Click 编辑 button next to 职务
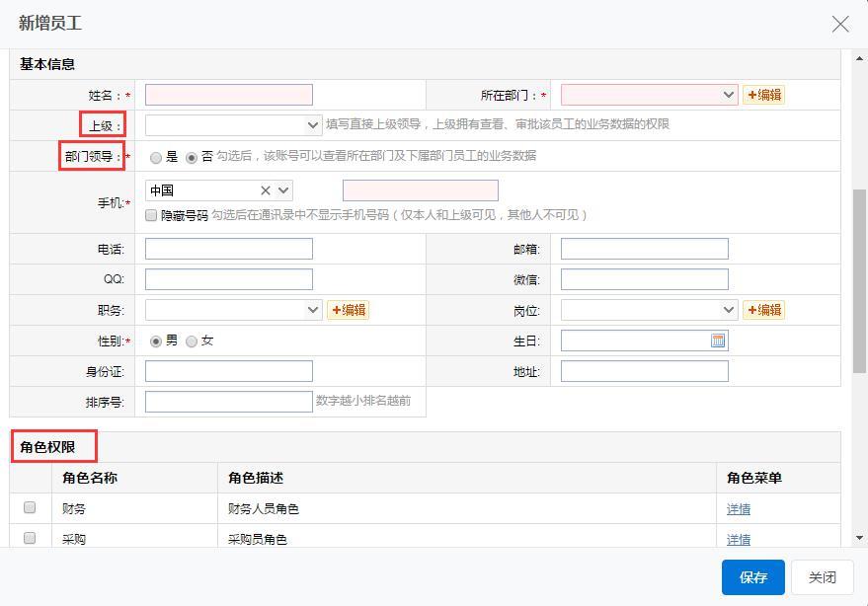This screenshot has height=606, width=868. pos(349,310)
